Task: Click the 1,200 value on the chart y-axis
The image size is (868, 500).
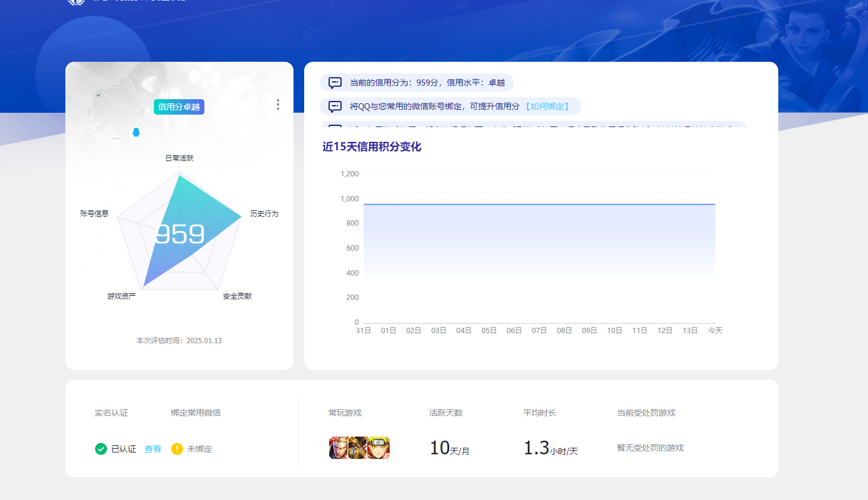Action: coord(349,174)
